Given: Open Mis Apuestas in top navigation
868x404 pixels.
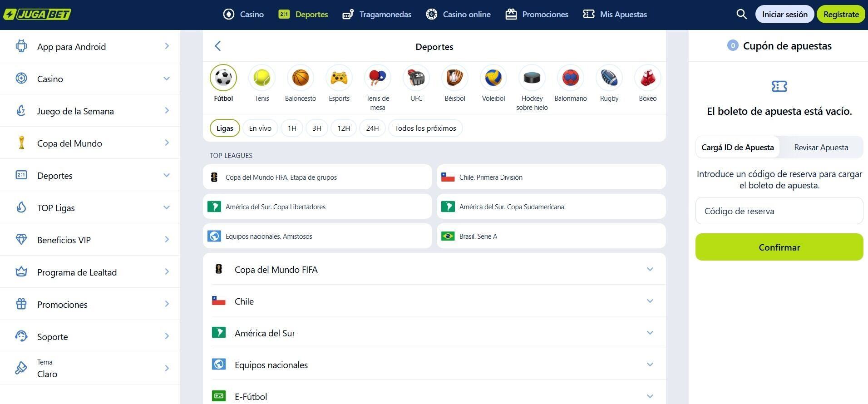Looking at the screenshot, I should coord(615,14).
